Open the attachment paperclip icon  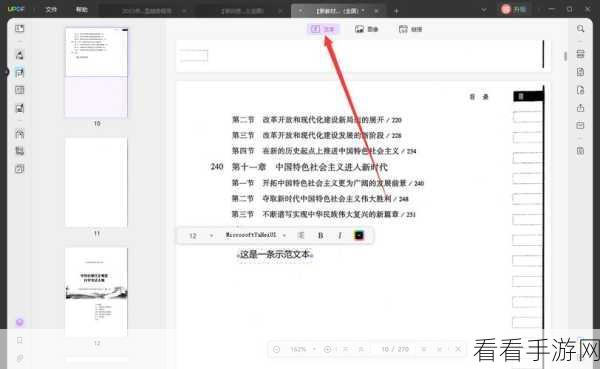tap(20, 358)
